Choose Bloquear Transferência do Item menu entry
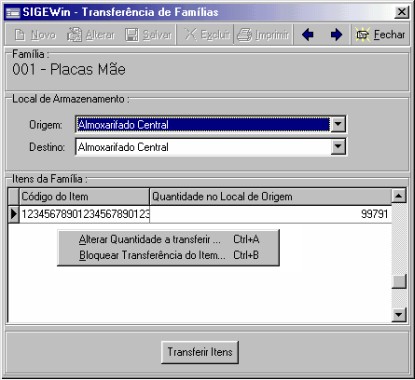The width and height of the screenshot is (415, 380). click(168, 255)
